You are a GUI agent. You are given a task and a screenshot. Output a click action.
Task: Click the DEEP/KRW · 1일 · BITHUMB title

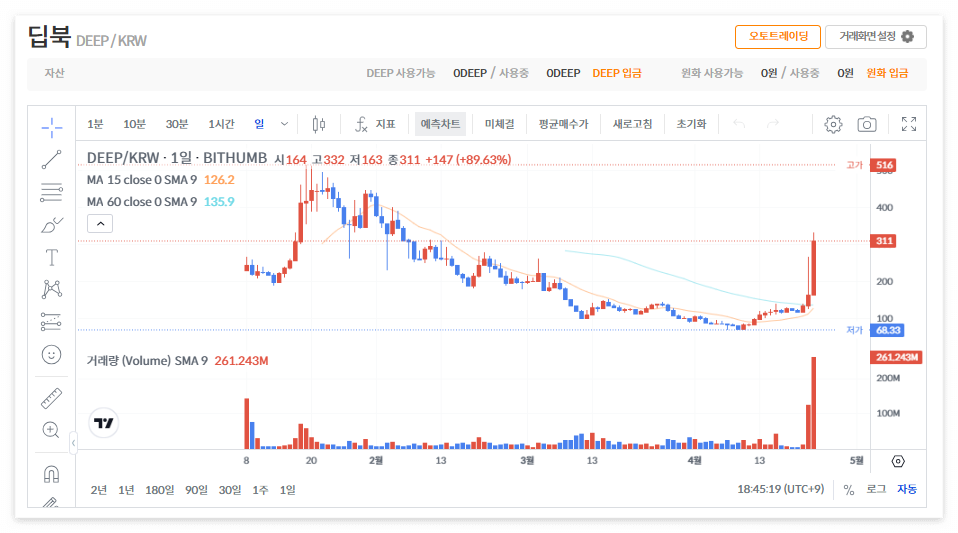tap(177, 158)
